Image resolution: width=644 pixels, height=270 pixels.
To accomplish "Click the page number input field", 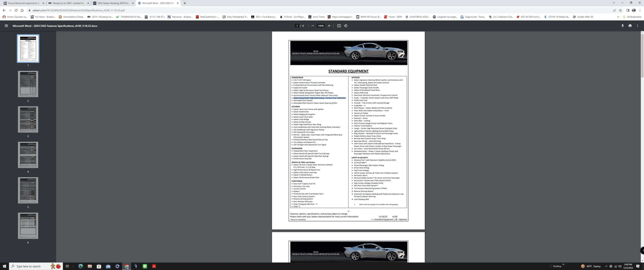I will [x=297, y=26].
